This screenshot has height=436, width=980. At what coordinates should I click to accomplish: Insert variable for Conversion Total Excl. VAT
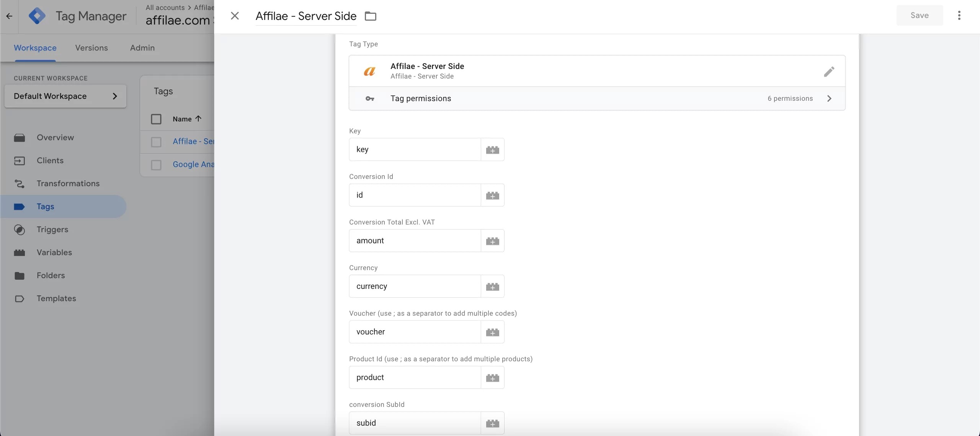pos(492,241)
